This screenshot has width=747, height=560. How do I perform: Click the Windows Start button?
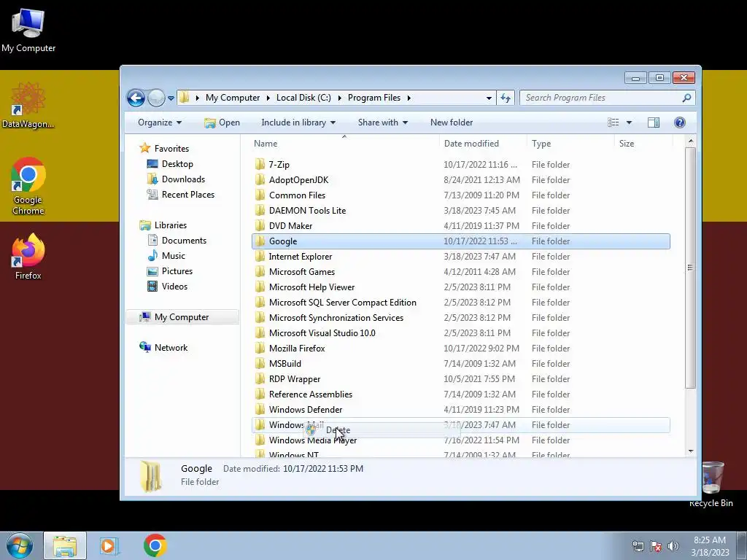click(19, 545)
